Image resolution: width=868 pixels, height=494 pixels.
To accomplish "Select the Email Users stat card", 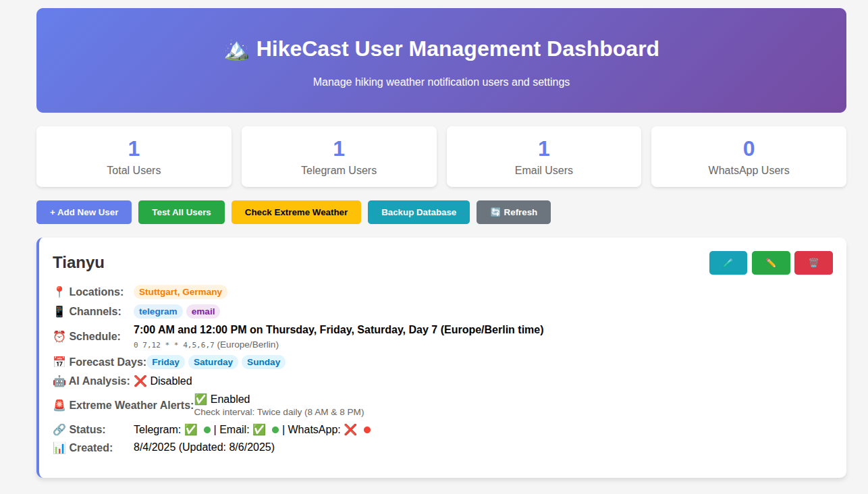I will tap(544, 157).
